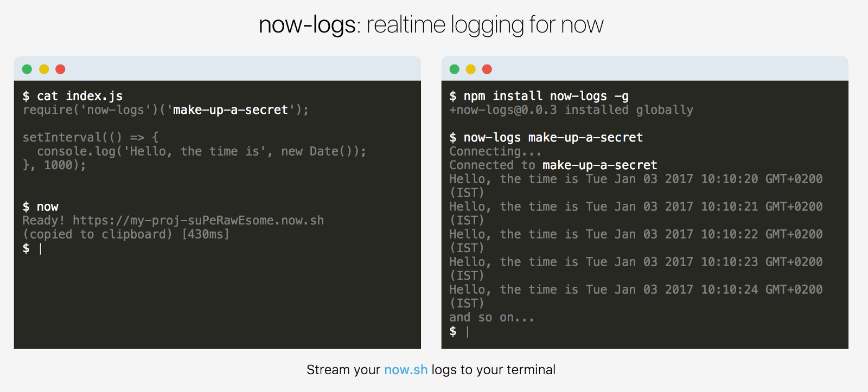Image resolution: width=868 pixels, height=392 pixels.
Task: Click the yellow dot on the right terminal window
Action: click(471, 69)
